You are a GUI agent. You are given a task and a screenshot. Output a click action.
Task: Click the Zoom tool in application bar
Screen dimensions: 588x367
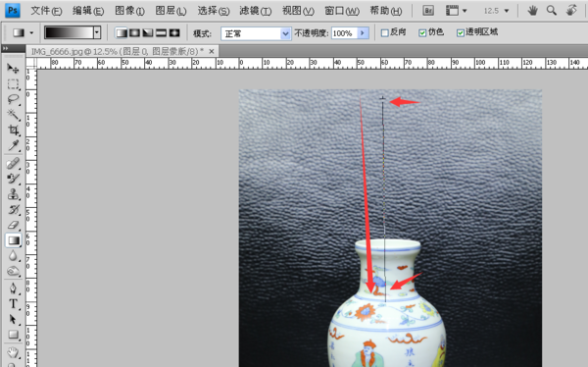pyautogui.click(x=551, y=11)
